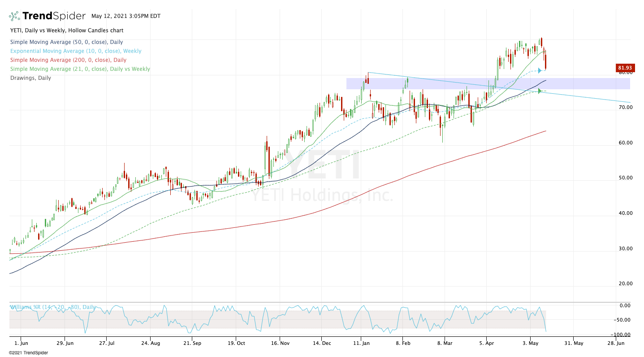Image resolution: width=644 pixels, height=357 pixels.
Task: Click the 0.00 Williams %R axis label
Action: coord(625,305)
